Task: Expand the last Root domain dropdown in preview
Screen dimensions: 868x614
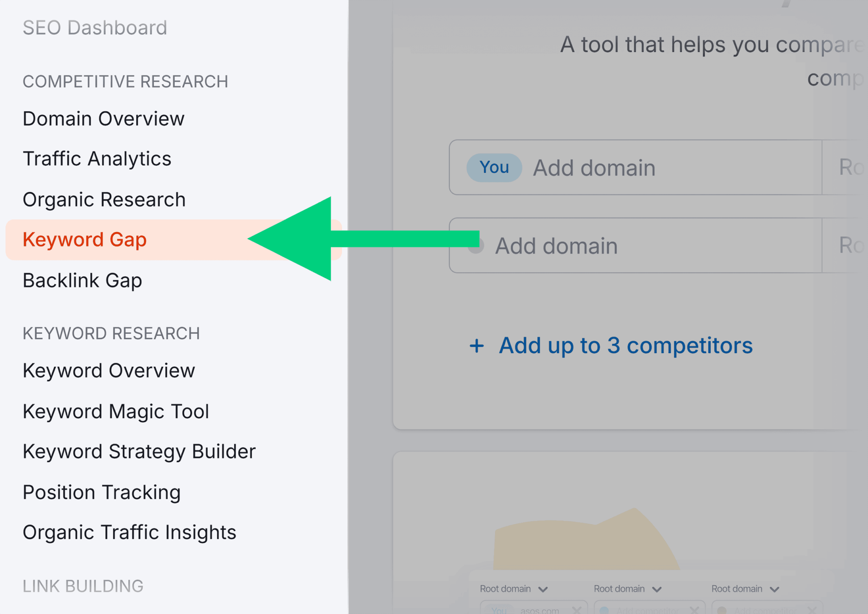Action: click(x=746, y=589)
